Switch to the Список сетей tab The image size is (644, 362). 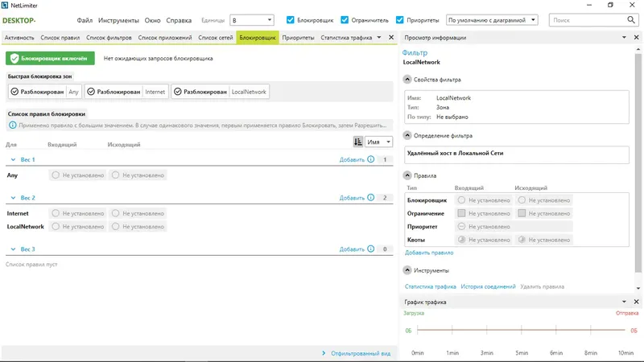(215, 37)
